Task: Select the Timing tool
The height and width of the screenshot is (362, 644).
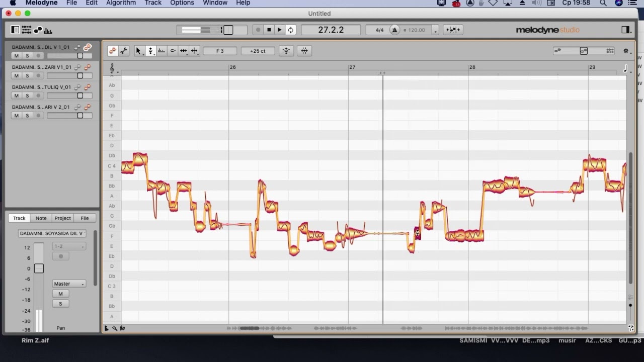Action: tap(184, 51)
